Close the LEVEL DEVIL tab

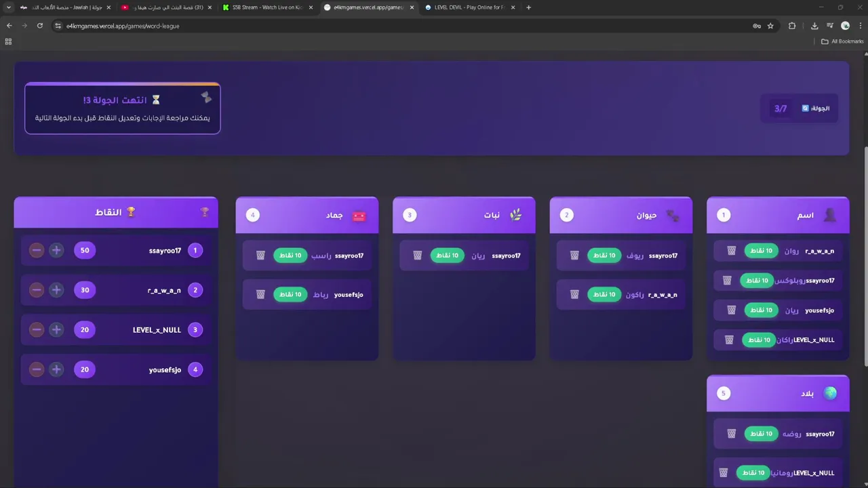point(513,7)
